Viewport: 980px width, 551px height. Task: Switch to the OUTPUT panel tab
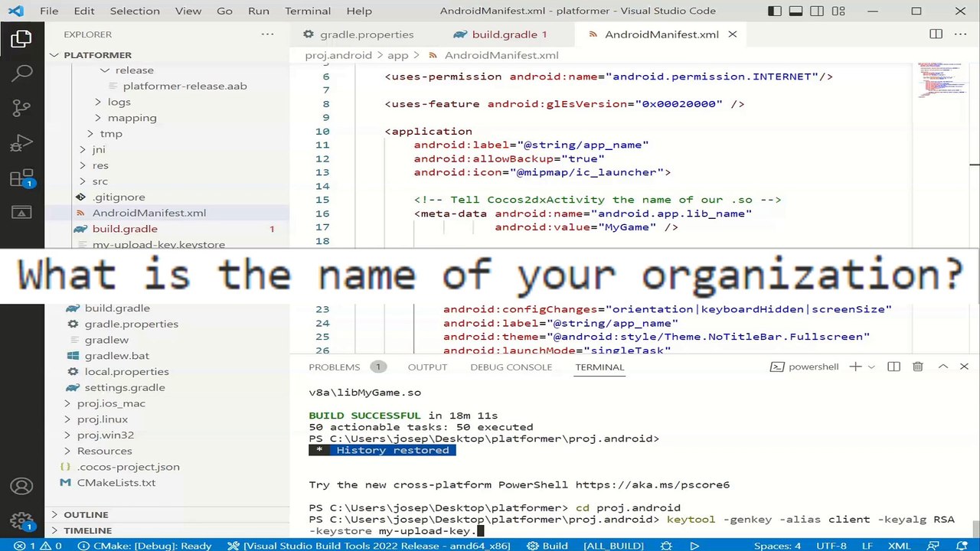(x=427, y=367)
